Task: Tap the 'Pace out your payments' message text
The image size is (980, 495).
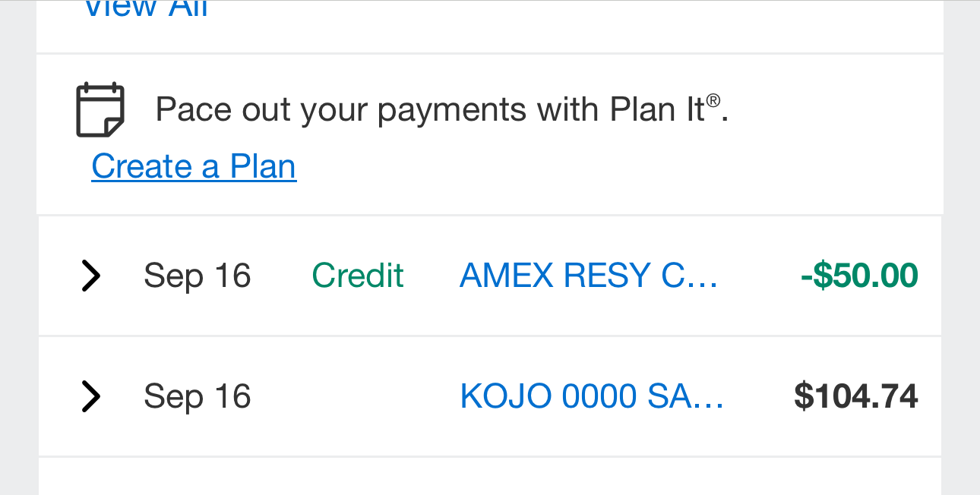Action: pos(442,110)
